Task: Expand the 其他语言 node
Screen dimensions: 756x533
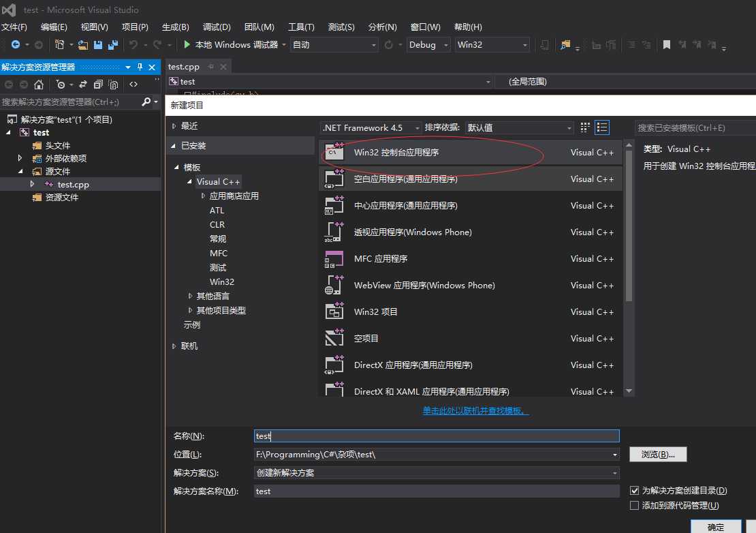Action: click(190, 296)
